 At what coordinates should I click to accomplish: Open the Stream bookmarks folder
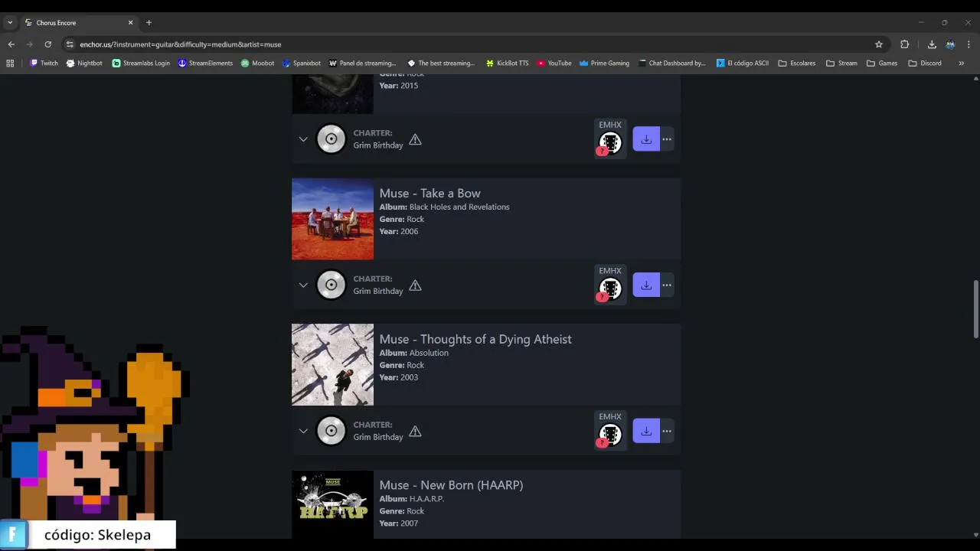[841, 64]
